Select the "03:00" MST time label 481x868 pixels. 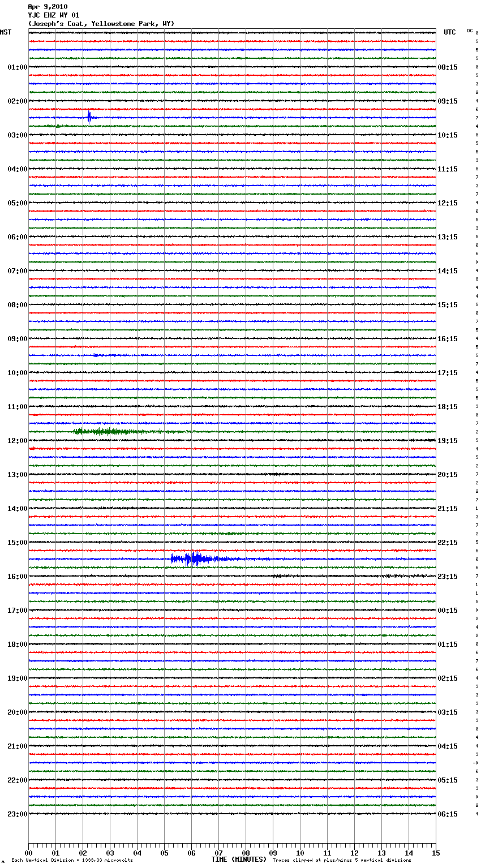coord(18,135)
